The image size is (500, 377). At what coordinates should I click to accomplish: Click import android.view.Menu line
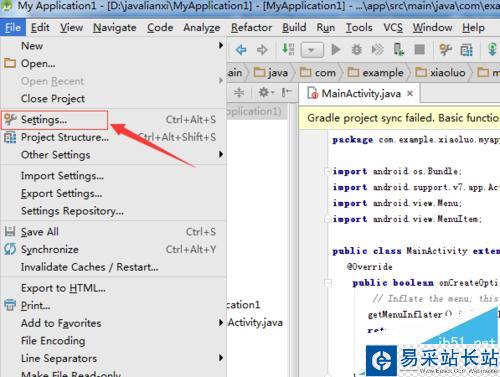coord(397,203)
